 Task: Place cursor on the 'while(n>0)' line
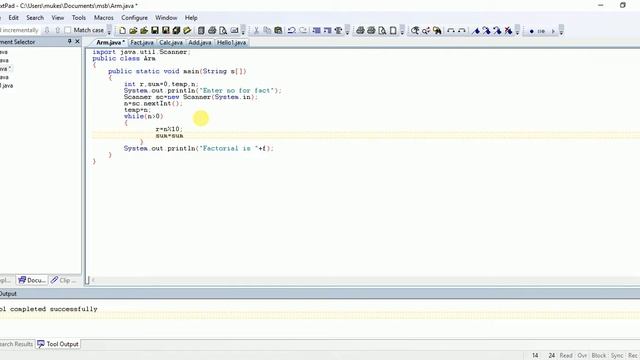(143, 116)
